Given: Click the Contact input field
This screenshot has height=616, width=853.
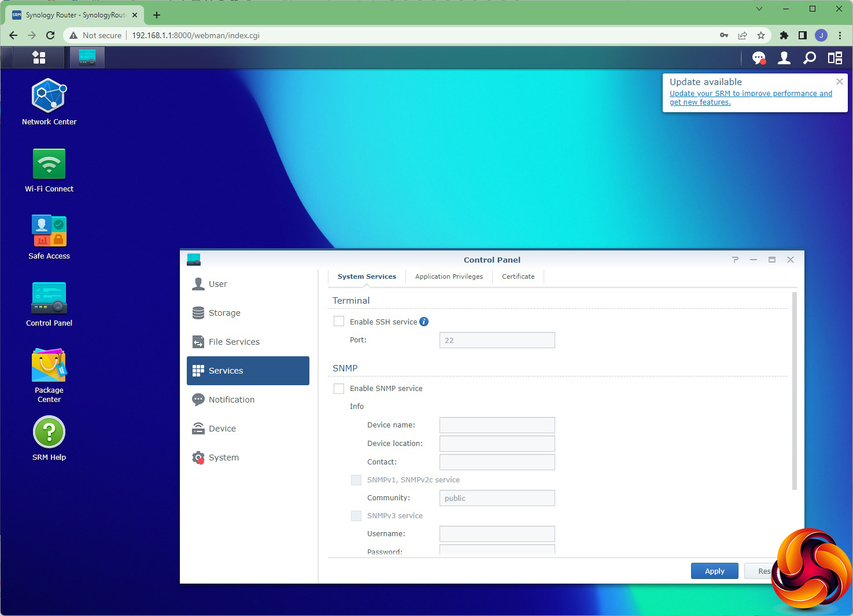Looking at the screenshot, I should tap(497, 462).
